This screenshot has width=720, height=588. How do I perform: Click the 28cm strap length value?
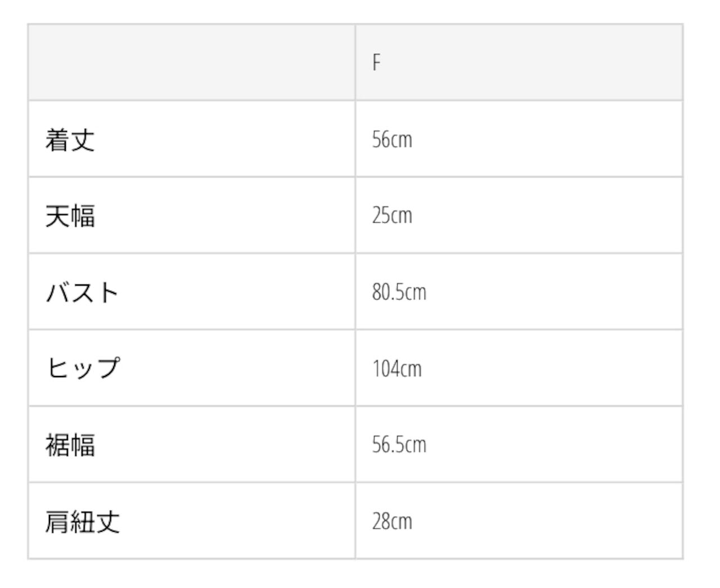click(x=392, y=521)
